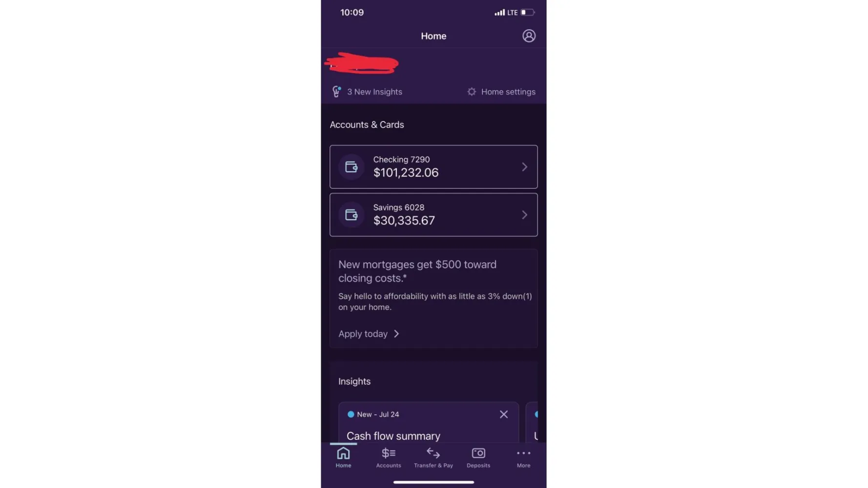Select the Home tab house icon
Screen dimensions: 868x488
(x=343, y=453)
